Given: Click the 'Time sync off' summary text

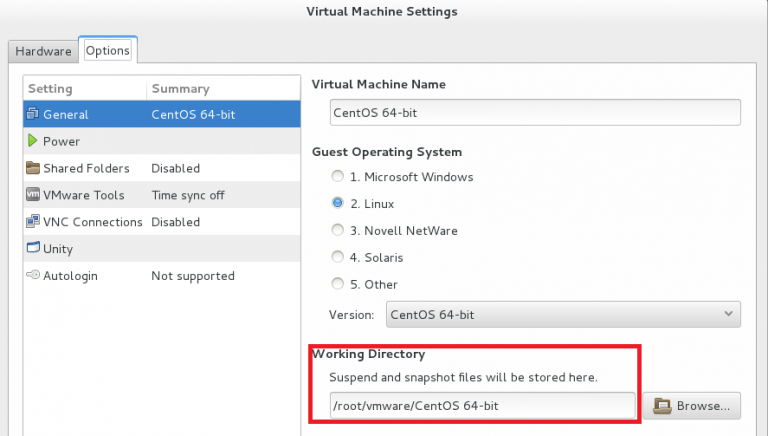Looking at the screenshot, I should pyautogui.click(x=188, y=195).
